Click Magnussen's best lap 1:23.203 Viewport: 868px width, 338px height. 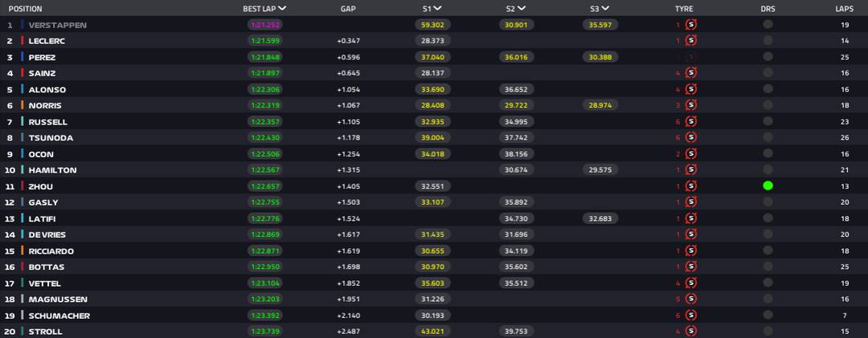tap(264, 299)
